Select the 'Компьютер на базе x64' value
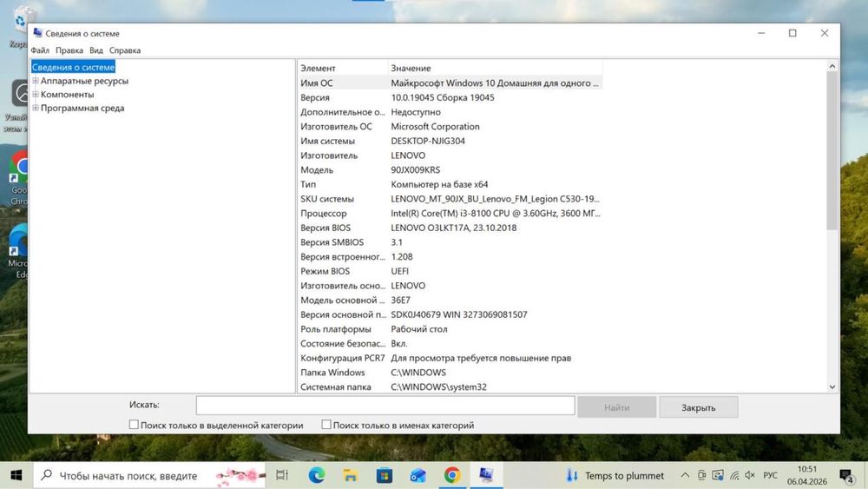The image size is (868, 489). [439, 184]
